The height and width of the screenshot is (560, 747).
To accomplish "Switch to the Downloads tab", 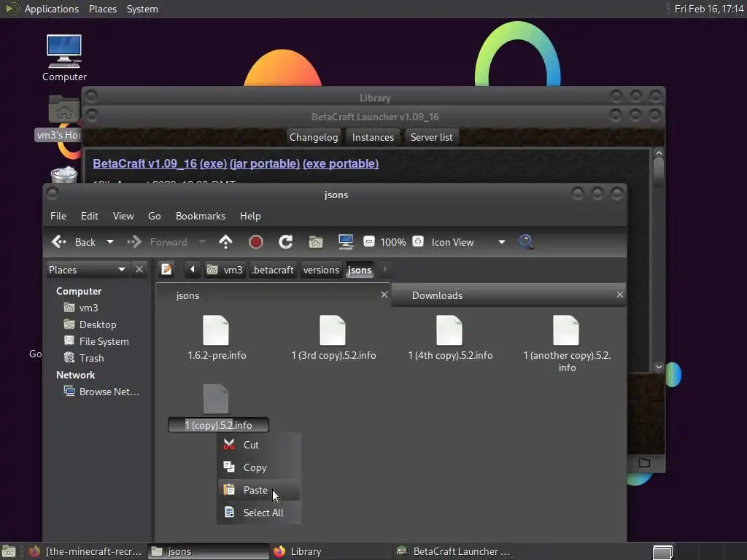I will 508,295.
